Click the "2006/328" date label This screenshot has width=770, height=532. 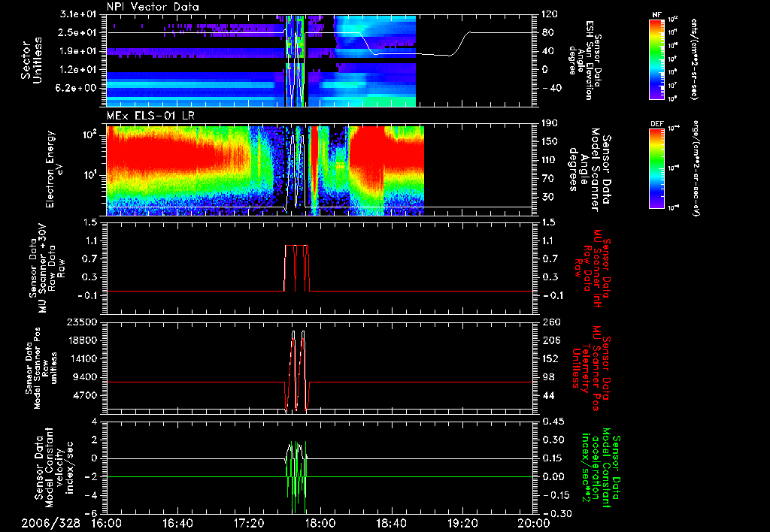click(x=50, y=523)
